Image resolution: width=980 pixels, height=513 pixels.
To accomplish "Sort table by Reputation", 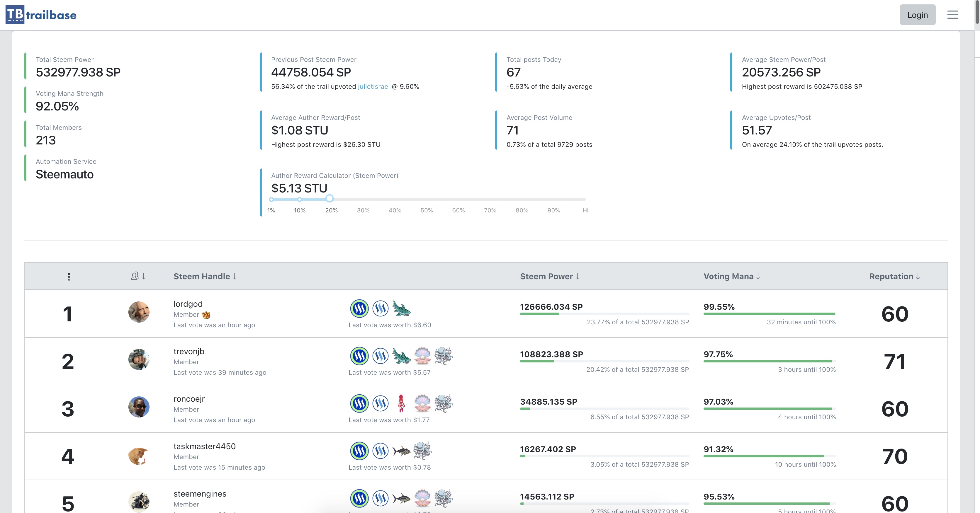I will point(894,277).
